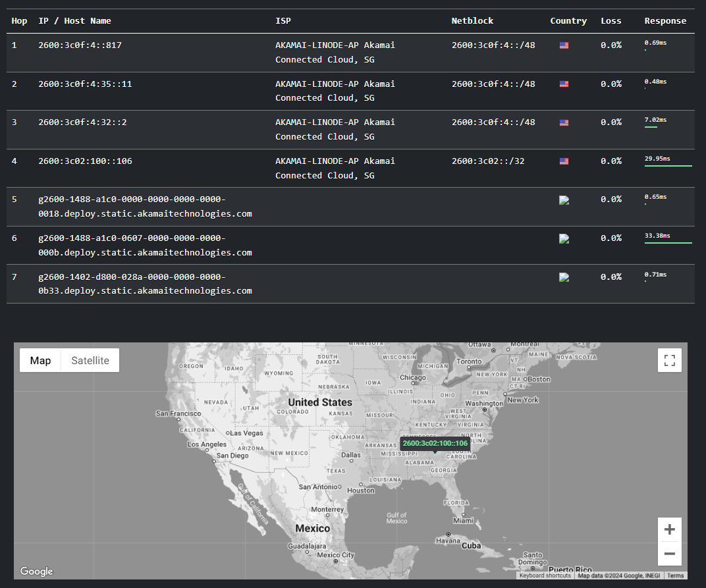Click the broken flag image in hop 7 row
Viewport: 706px width, 588px height.
[564, 277]
